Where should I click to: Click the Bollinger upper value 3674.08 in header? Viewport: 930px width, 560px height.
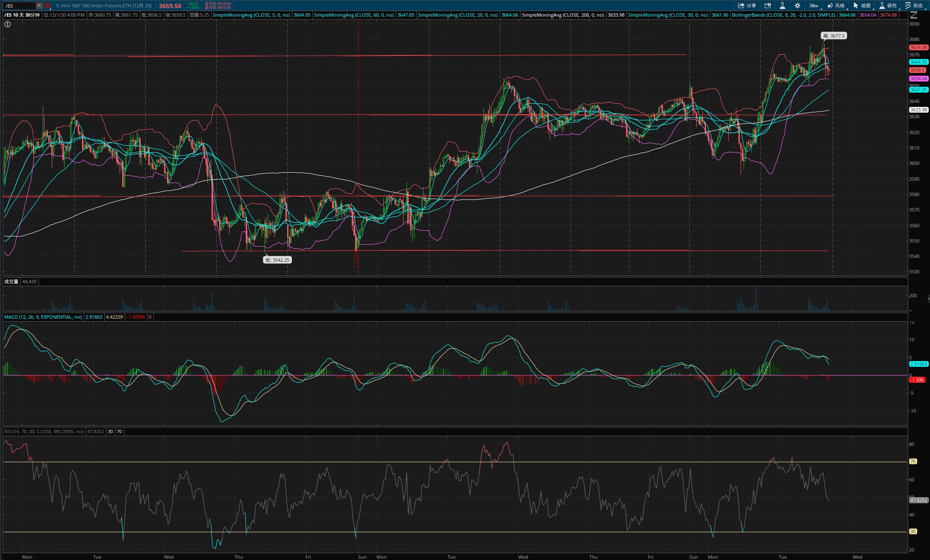(x=888, y=15)
